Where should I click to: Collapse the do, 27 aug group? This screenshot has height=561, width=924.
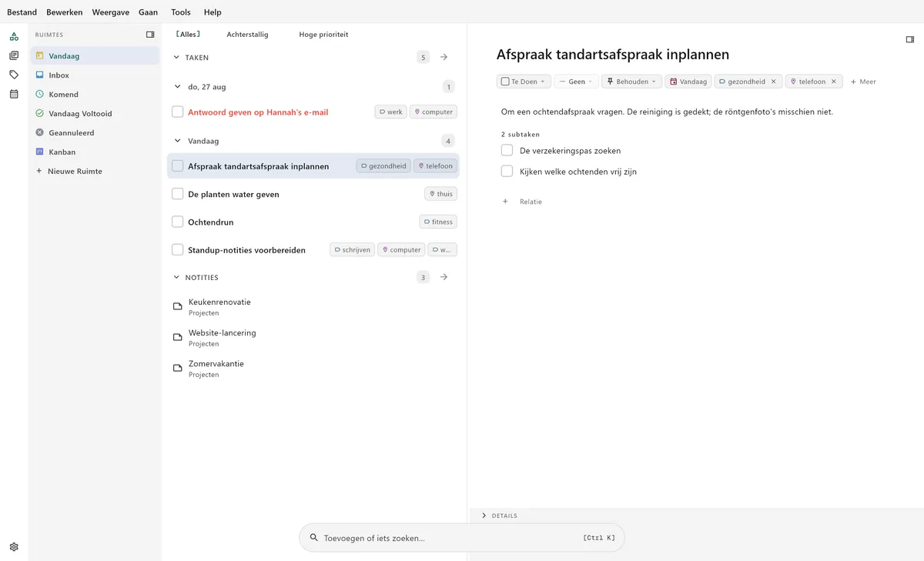tap(178, 87)
